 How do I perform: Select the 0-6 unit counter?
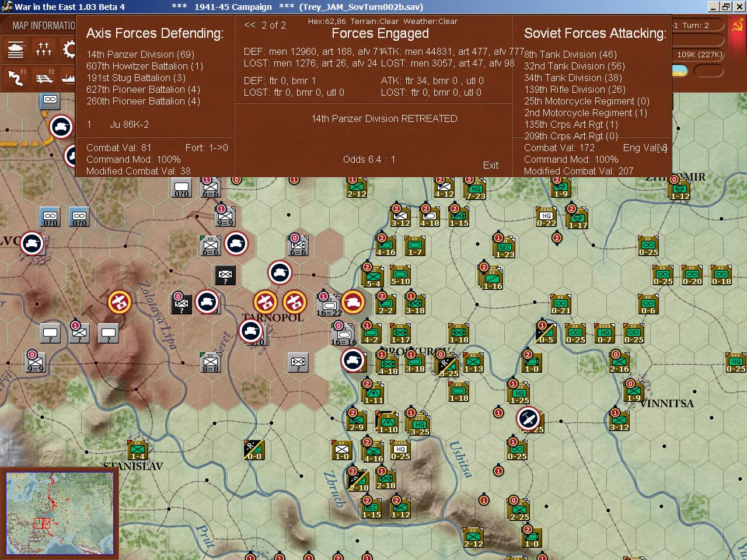tap(648, 303)
